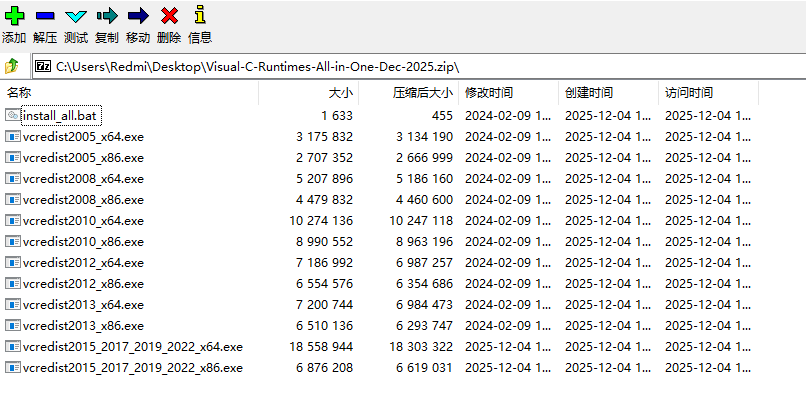
Task: Select the vcredist2005_x64.exe file name
Action: tap(83, 137)
